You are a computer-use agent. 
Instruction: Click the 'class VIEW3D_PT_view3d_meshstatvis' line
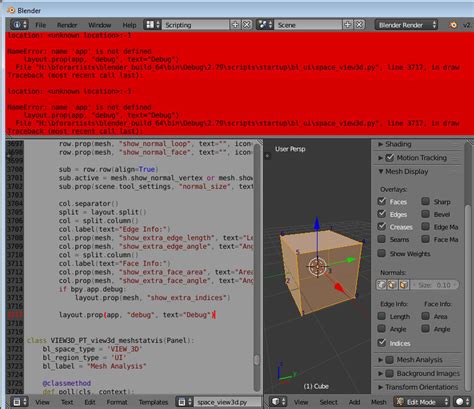click(x=110, y=340)
